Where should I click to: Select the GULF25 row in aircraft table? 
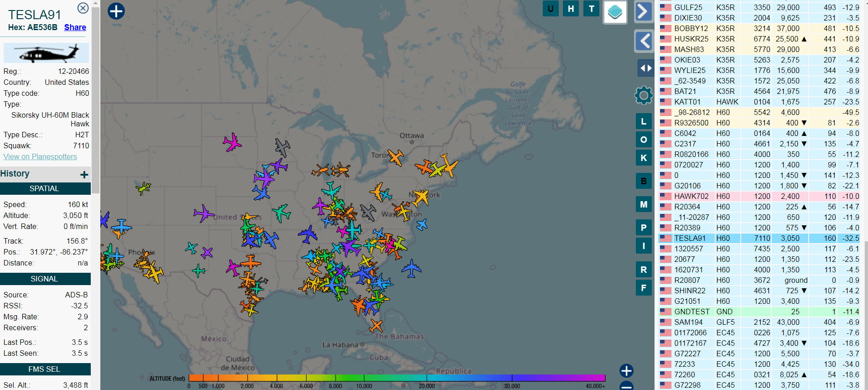(759, 7)
